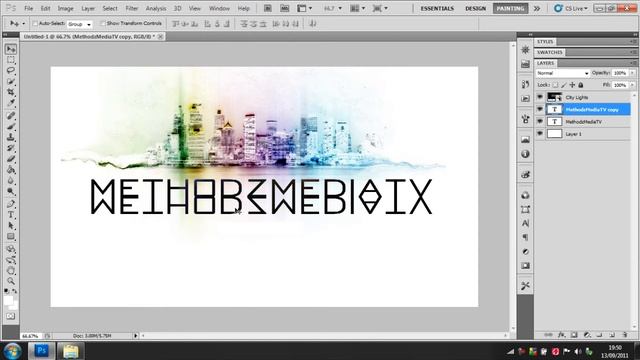Open the CS Live dropdown
The image size is (640, 360).
(571, 8)
